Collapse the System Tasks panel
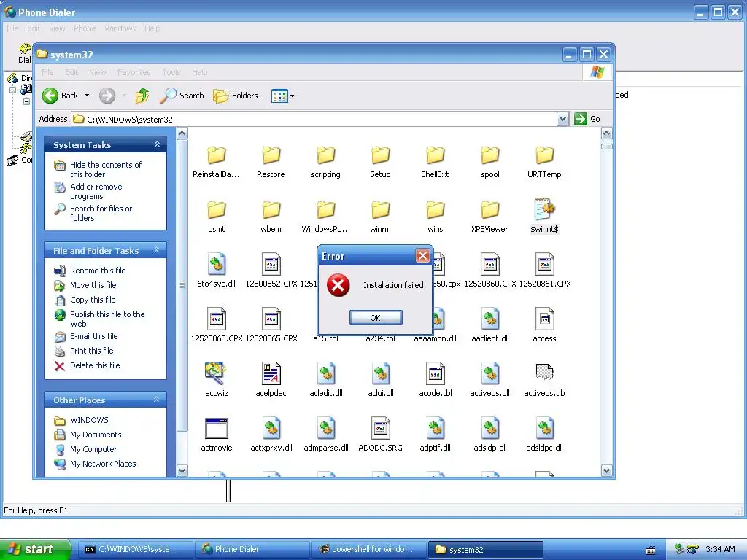Screen dimensions: 747x560 click(x=157, y=144)
